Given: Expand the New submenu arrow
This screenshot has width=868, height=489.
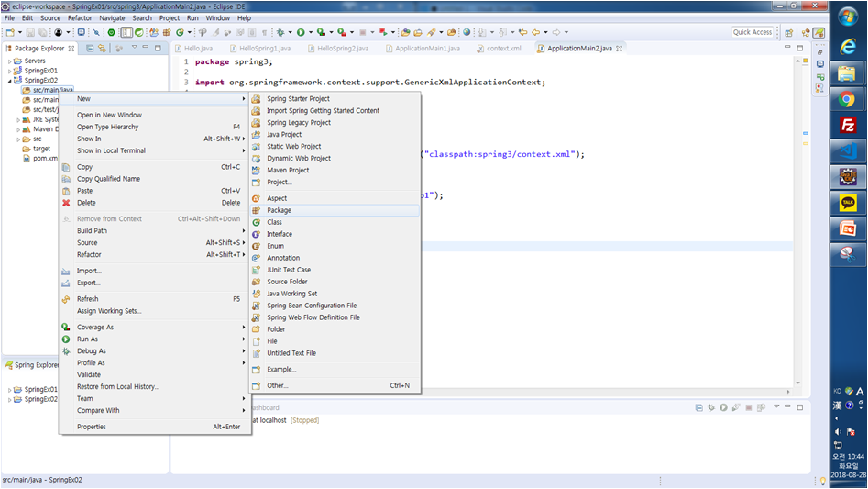Looking at the screenshot, I should coord(244,98).
